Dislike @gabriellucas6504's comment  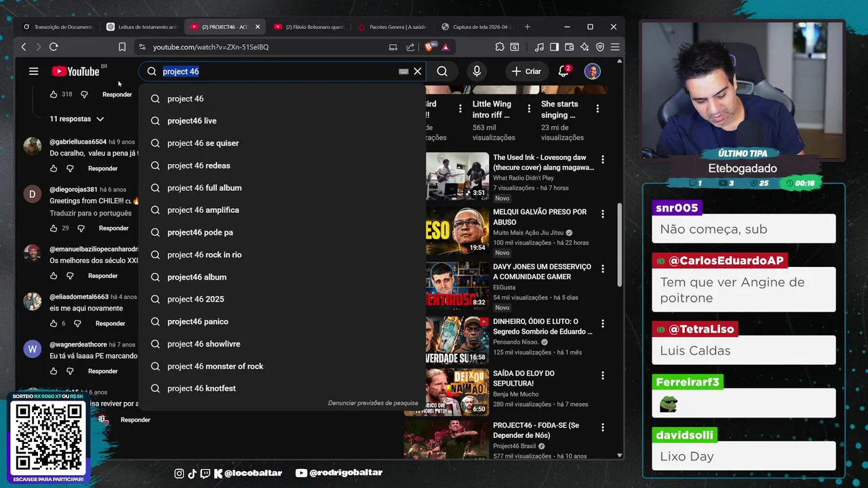pyautogui.click(x=70, y=168)
